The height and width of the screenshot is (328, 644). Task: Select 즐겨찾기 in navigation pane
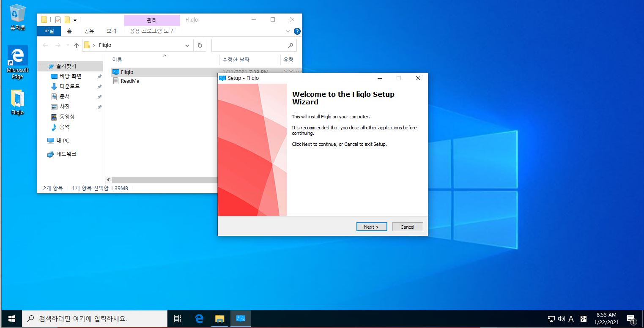click(x=70, y=66)
